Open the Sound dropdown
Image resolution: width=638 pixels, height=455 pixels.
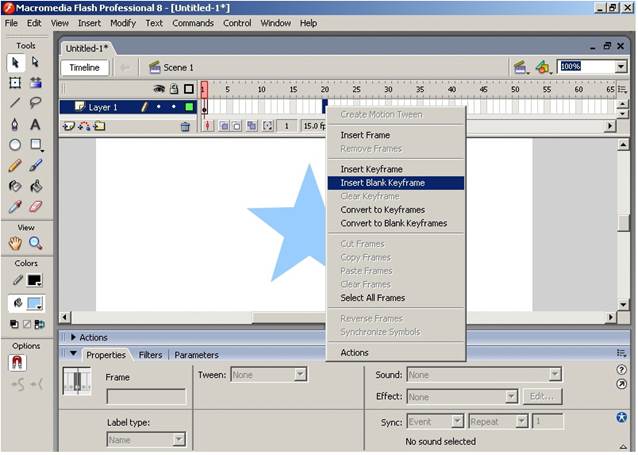tap(555, 374)
